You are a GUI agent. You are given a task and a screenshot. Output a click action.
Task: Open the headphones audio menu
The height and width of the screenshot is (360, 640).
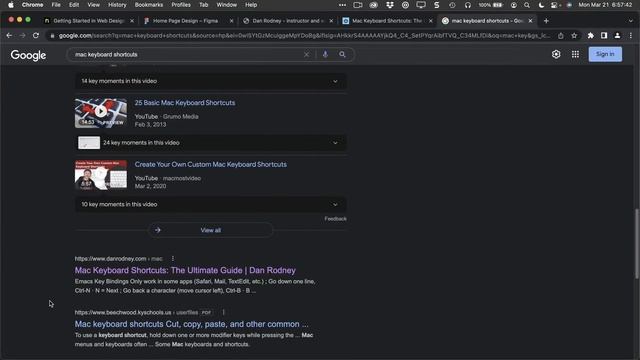coord(468,5)
